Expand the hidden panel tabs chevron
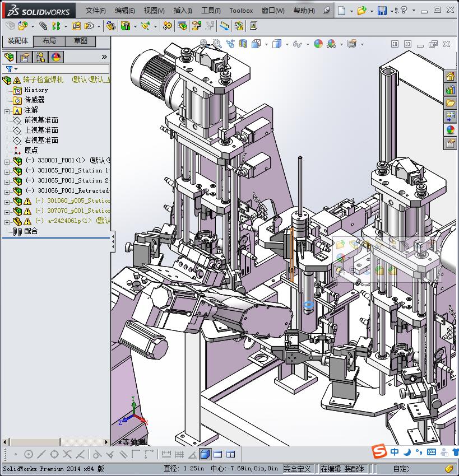The image size is (459, 476). (x=104, y=57)
